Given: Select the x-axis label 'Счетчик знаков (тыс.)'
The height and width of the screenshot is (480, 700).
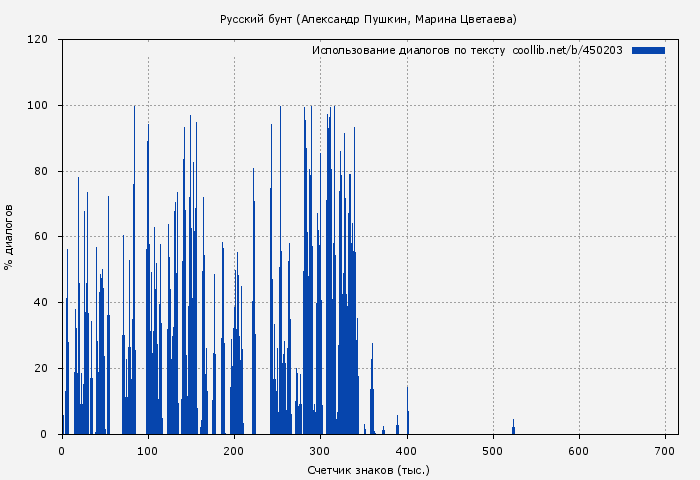Looking at the screenshot, I should tap(368, 469).
